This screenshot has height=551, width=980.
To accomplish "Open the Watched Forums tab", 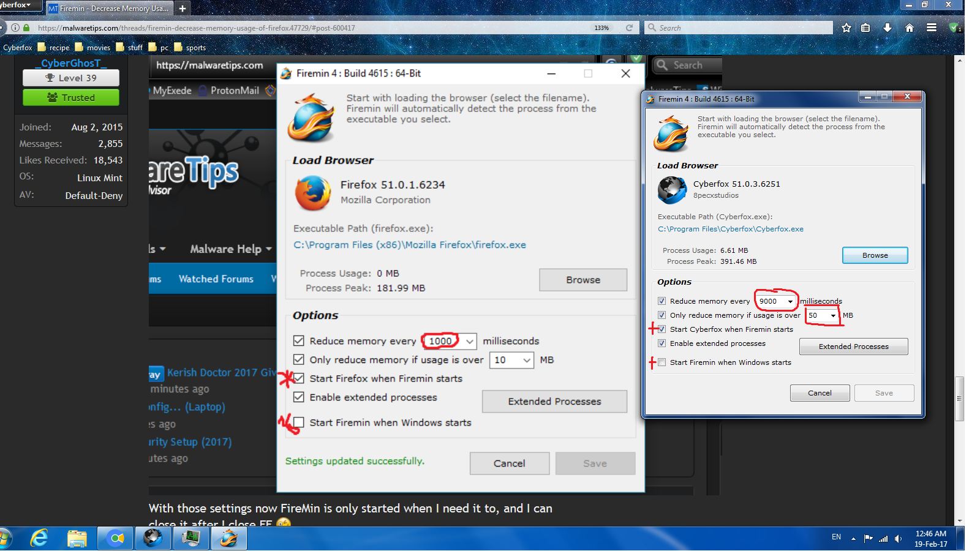I will pyautogui.click(x=216, y=279).
